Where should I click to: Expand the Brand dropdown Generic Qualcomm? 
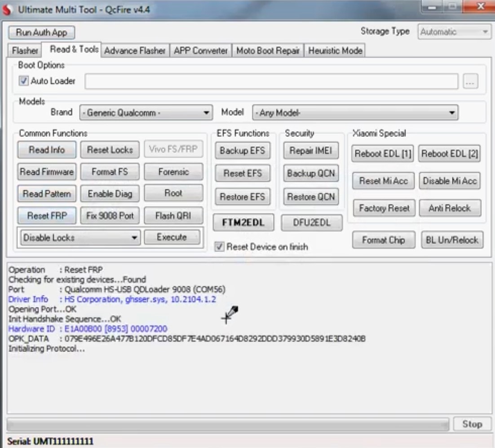click(146, 113)
